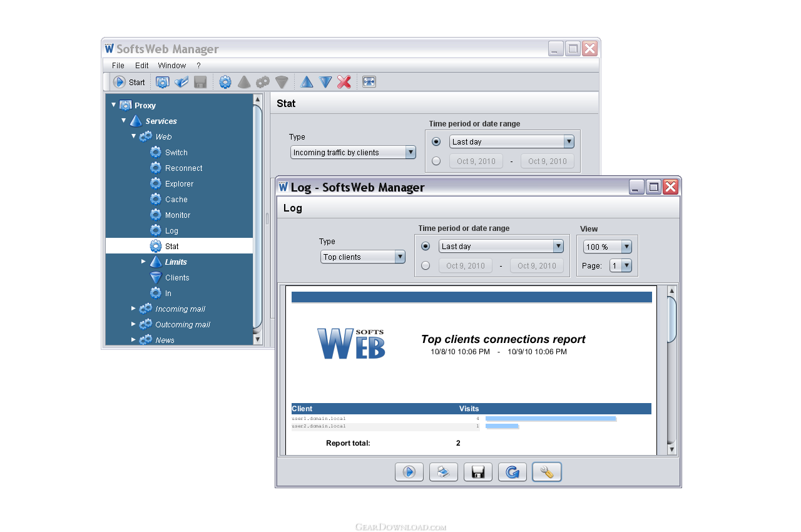Click the run report play button

(409, 472)
